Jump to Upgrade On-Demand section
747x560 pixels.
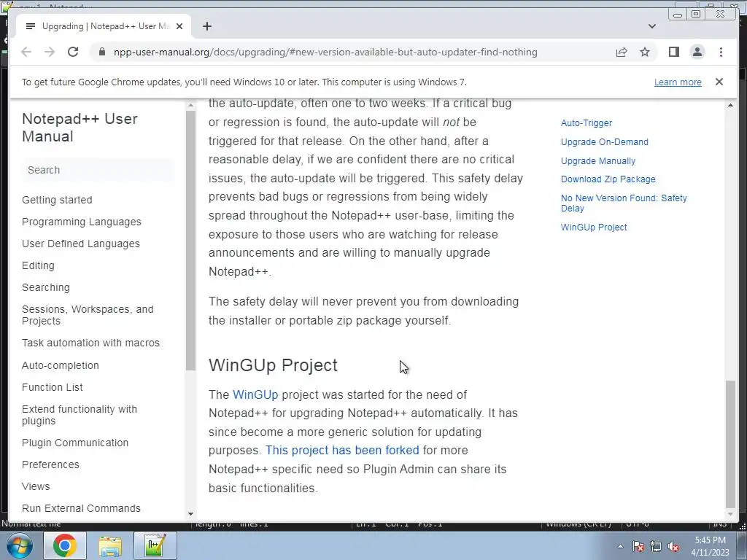(605, 142)
